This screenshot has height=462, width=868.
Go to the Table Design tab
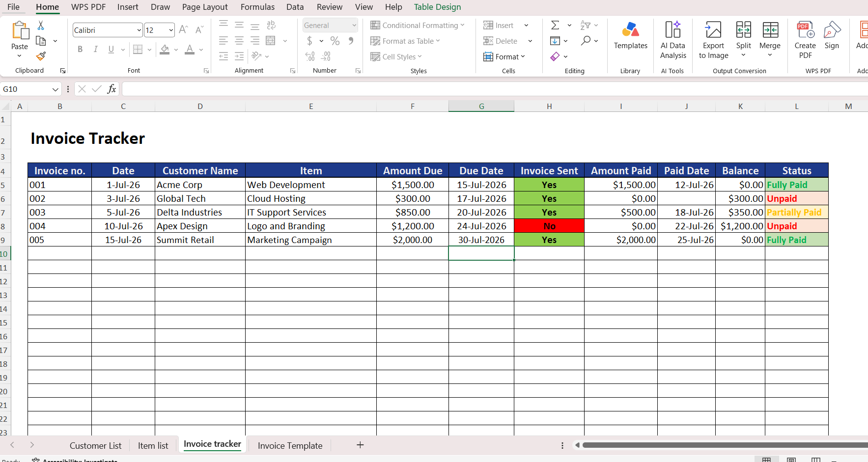pos(437,7)
